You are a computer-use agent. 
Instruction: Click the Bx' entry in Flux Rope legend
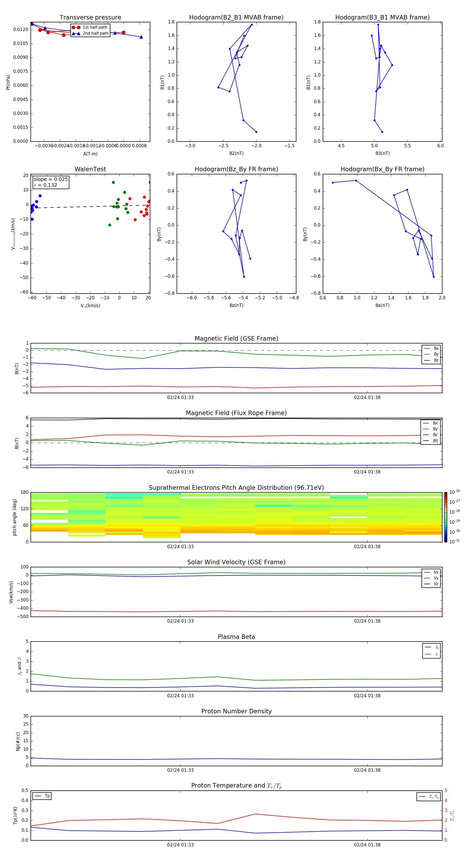coord(431,423)
